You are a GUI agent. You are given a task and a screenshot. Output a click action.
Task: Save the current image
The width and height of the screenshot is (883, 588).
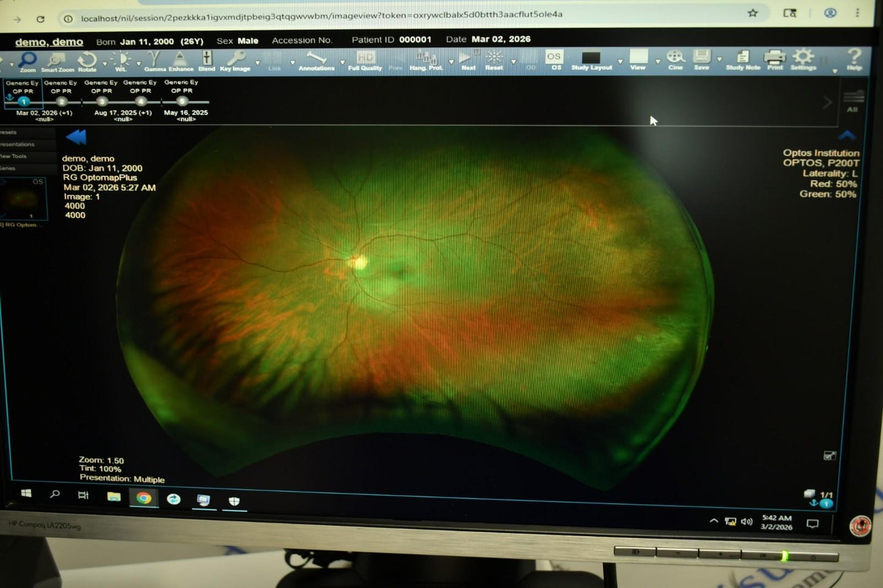[x=702, y=60]
